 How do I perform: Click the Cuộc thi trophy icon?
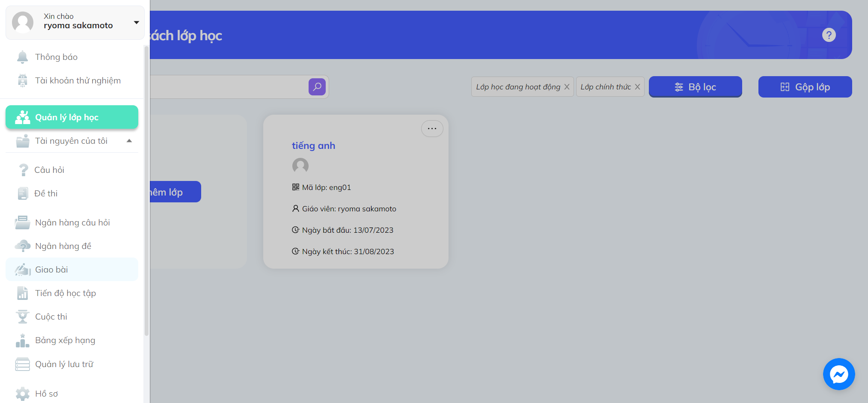(22, 317)
